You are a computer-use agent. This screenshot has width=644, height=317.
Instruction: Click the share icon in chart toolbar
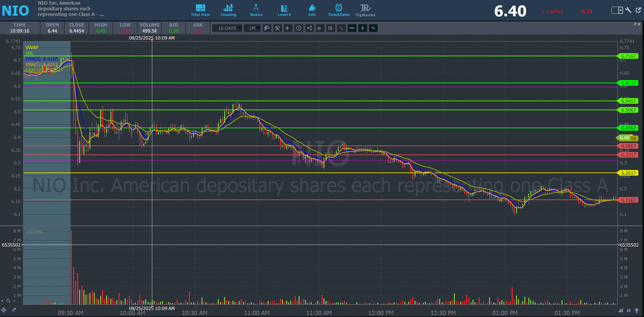point(309,28)
